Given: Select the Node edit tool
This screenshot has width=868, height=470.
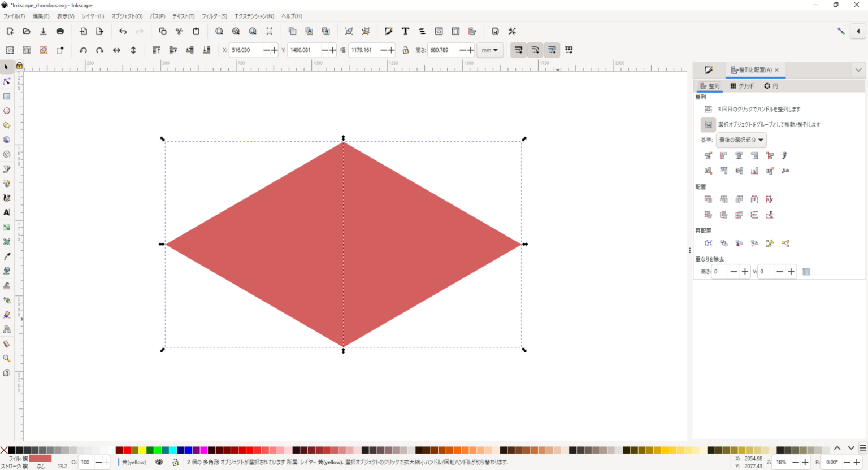Looking at the screenshot, I should [7, 82].
